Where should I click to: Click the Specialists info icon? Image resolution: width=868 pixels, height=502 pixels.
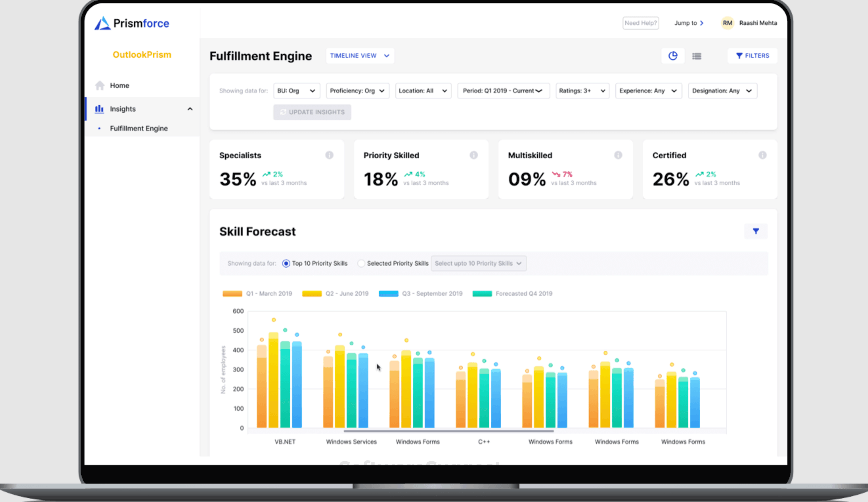point(329,155)
